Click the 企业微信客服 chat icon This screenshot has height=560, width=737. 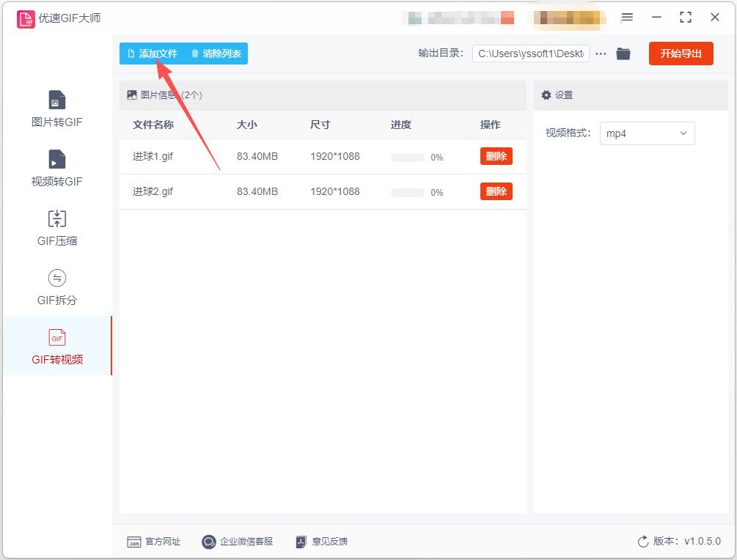[209, 542]
